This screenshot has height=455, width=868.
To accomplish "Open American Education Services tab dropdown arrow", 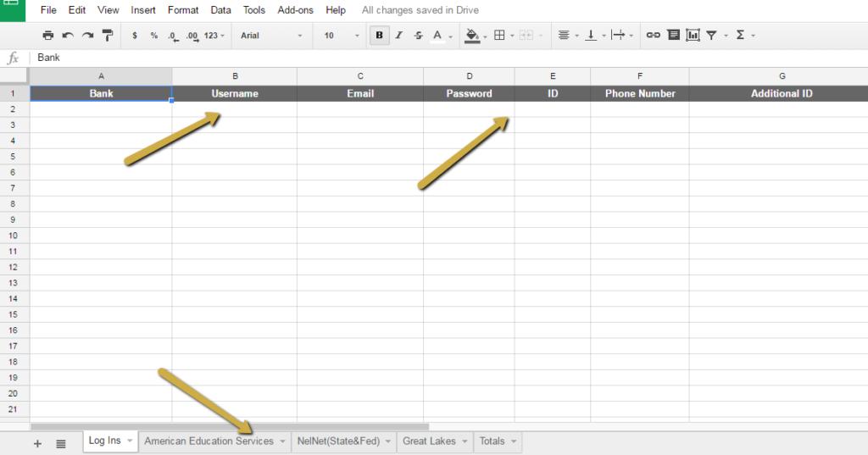I will click(282, 441).
